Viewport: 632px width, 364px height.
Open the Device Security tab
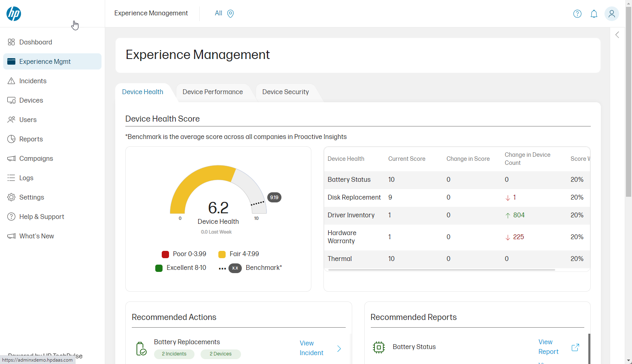[285, 92]
